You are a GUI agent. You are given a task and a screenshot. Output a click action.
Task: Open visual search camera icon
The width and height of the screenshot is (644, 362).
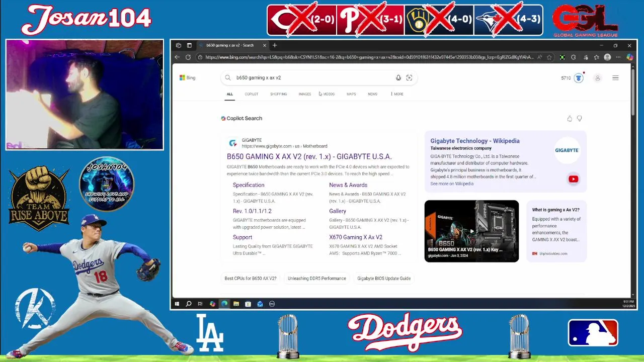coord(409,78)
